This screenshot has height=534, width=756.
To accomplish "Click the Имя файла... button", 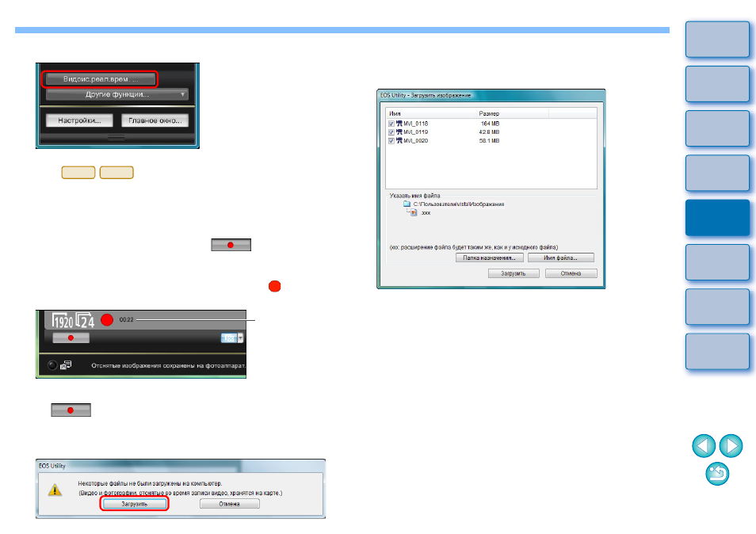I will coord(561,257).
